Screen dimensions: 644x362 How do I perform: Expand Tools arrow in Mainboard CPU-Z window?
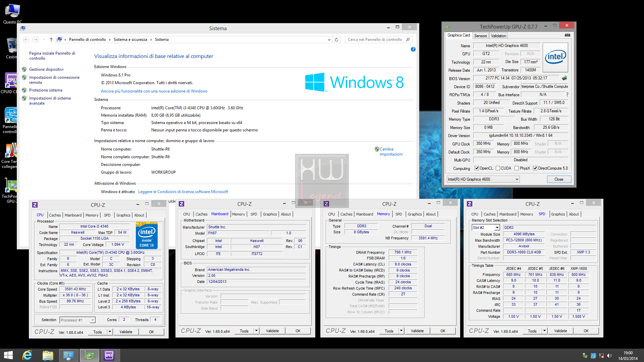[256, 331]
